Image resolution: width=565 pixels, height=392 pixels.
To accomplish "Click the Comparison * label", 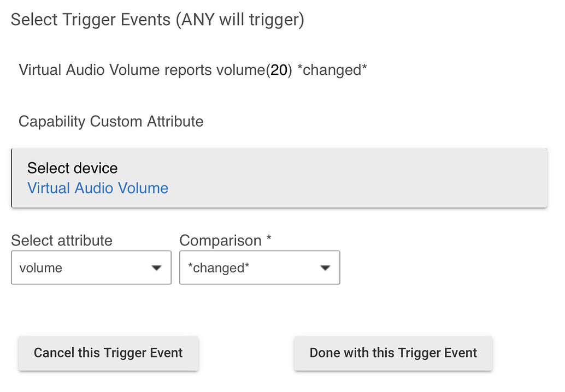I will point(225,240).
